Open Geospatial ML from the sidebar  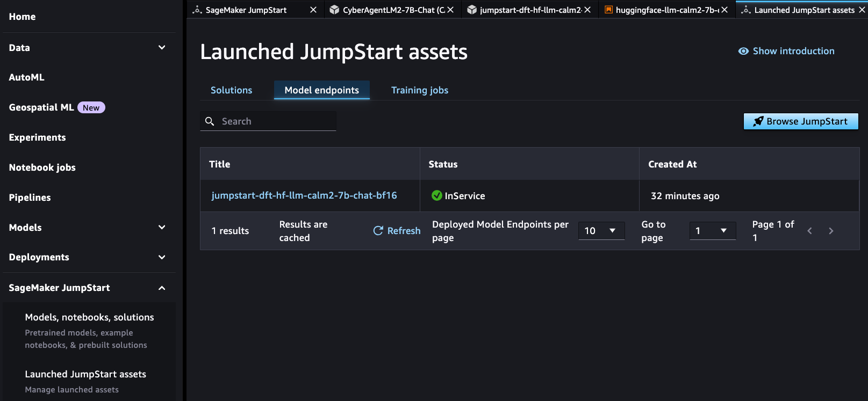[41, 107]
